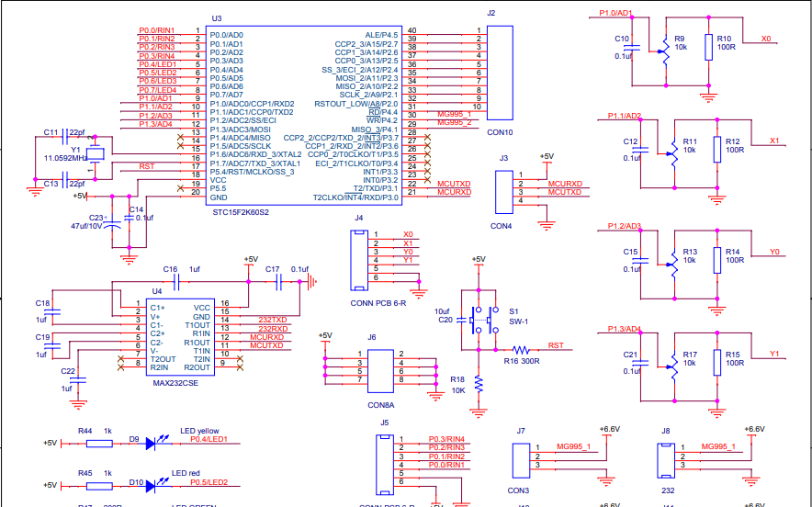Select the R45 resistor body
Image resolution: width=812 pixels, height=507 pixels.
pos(99,486)
